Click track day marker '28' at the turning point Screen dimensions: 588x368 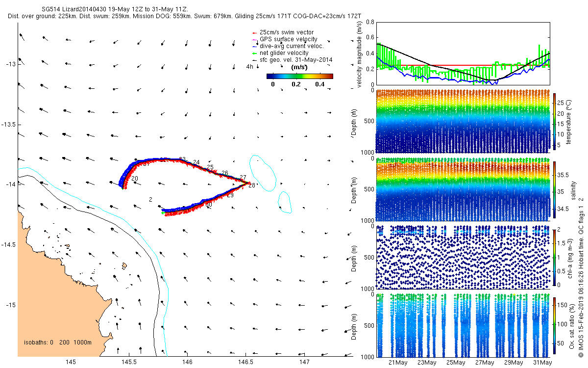click(252, 185)
